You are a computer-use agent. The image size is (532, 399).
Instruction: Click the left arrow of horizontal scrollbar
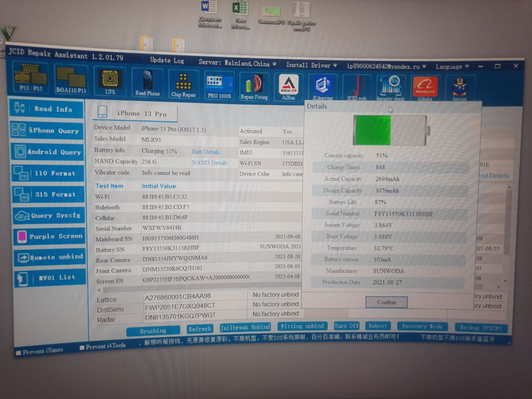(x=99, y=290)
